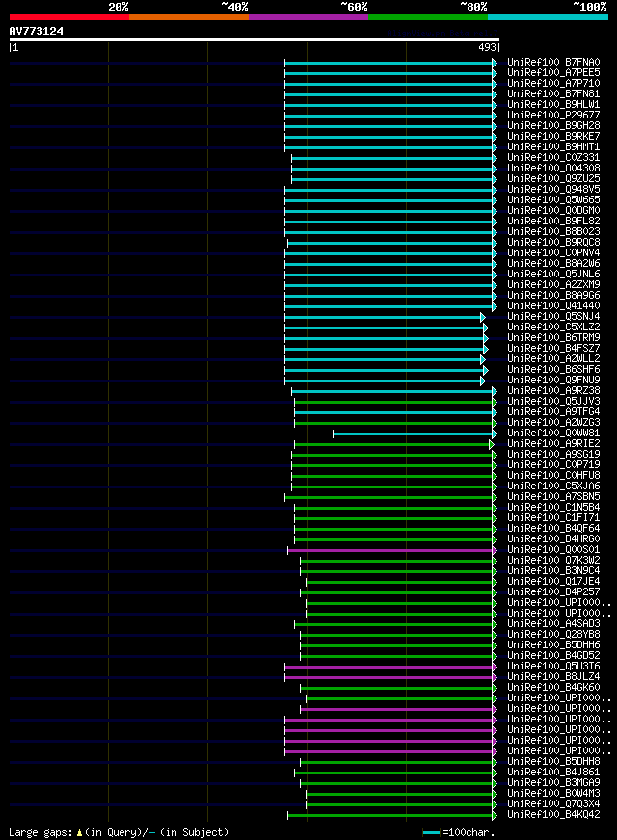
Task: Select the UniRef100_B4FSZ7 label
Action: 553,348
